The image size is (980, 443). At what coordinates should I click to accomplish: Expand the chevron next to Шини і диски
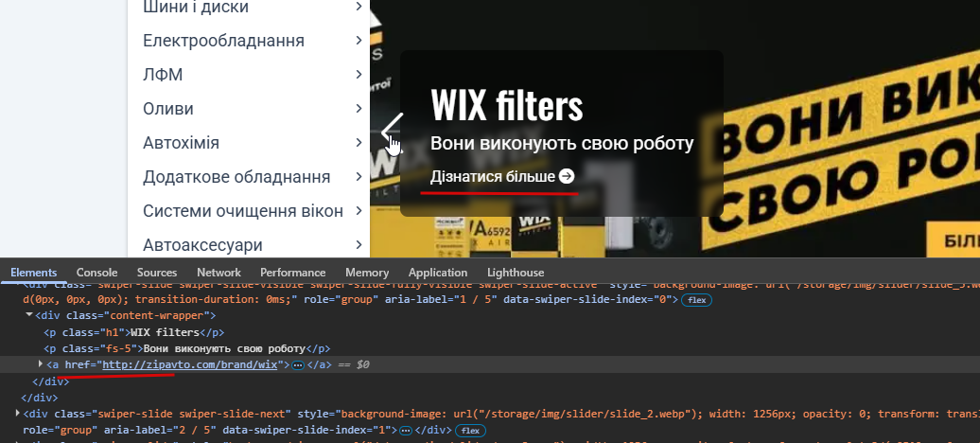[359, 7]
